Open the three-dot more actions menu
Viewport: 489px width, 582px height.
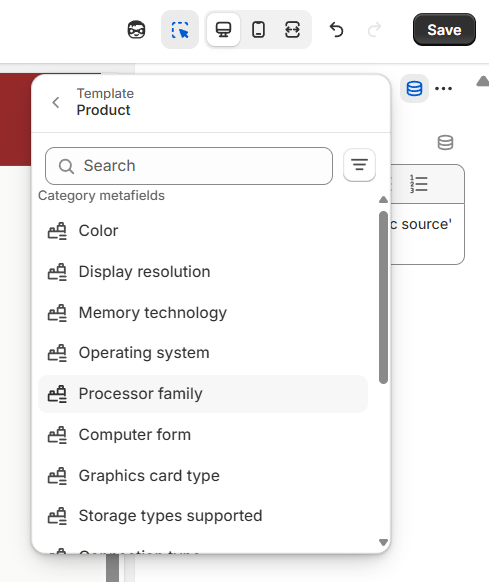[x=443, y=89]
